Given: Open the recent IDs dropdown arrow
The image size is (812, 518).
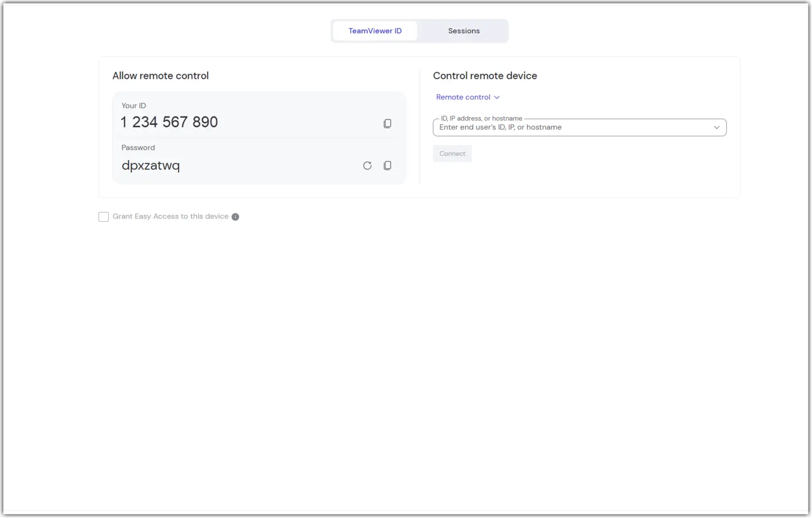Looking at the screenshot, I should pyautogui.click(x=717, y=127).
